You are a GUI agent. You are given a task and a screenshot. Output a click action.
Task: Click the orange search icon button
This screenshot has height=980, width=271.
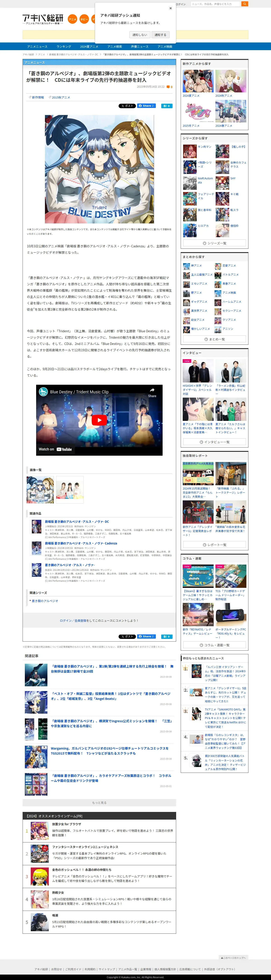coord(245,4)
